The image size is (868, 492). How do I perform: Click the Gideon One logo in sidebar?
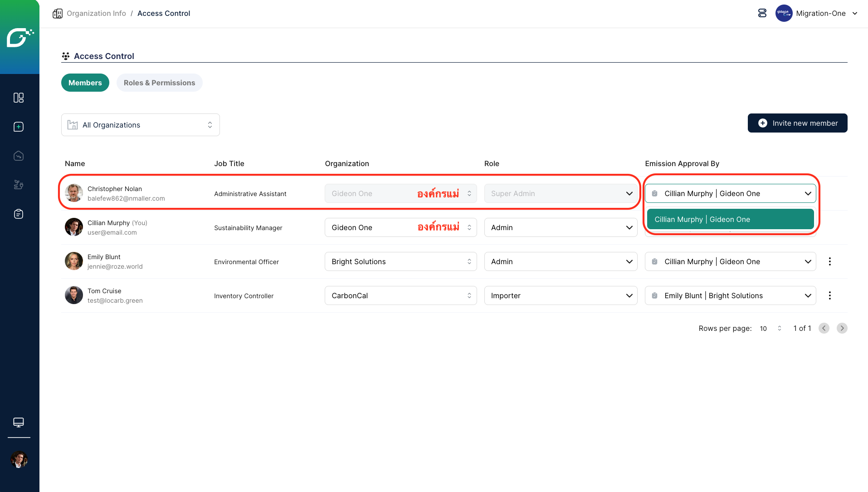(20, 37)
